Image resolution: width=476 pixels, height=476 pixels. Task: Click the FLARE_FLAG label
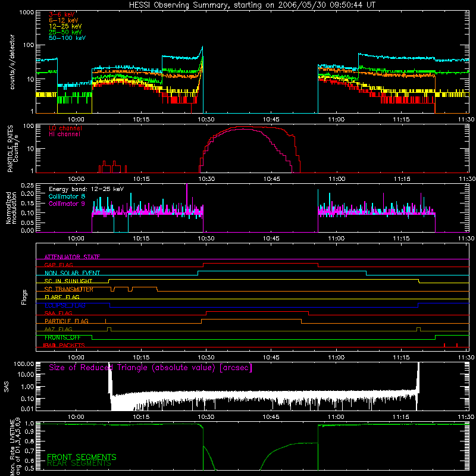point(62,297)
